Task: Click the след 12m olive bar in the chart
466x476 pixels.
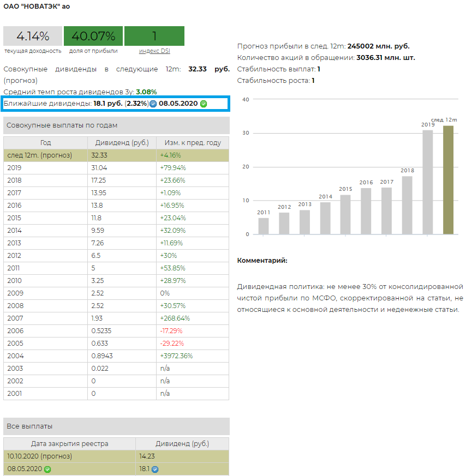Action: [448, 180]
